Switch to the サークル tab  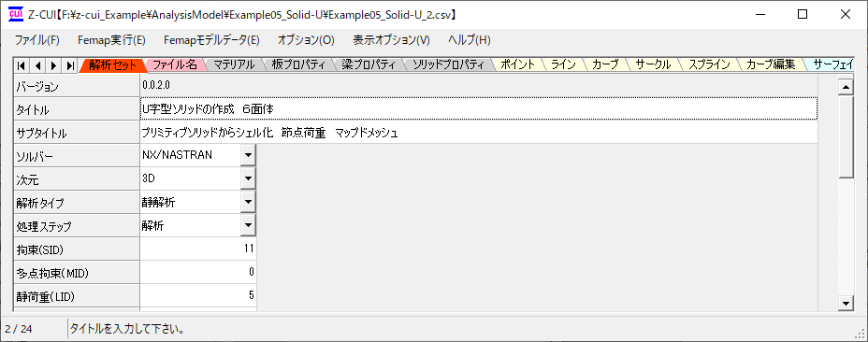[653, 64]
